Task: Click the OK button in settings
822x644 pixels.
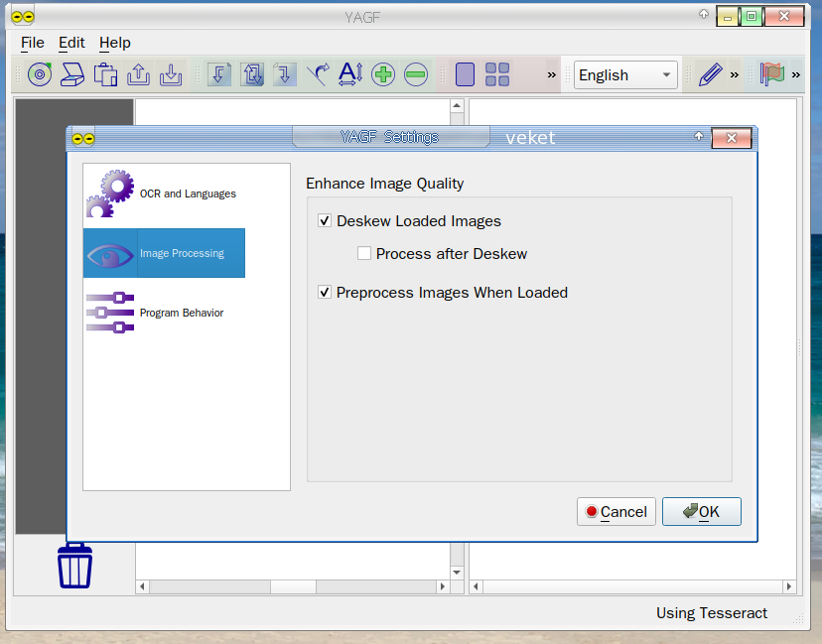Action: pos(701,512)
